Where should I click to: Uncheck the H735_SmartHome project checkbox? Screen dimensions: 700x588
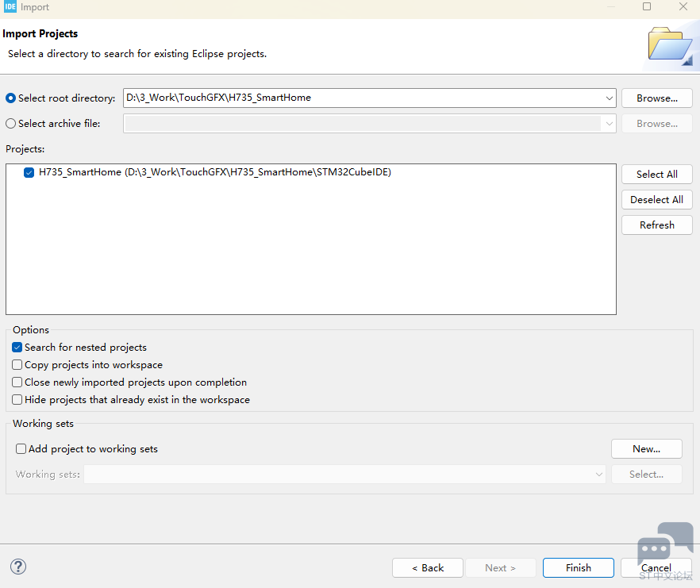click(x=29, y=172)
